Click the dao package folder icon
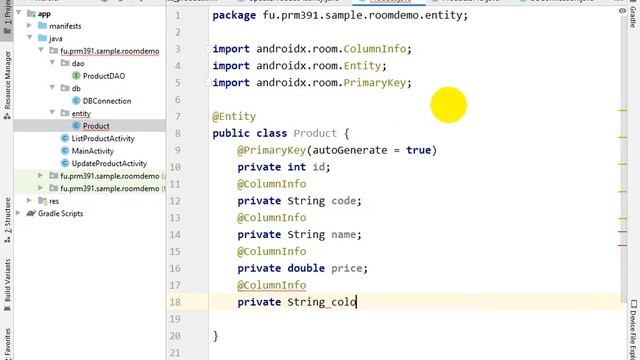This screenshot has width=640, height=360. [65, 63]
